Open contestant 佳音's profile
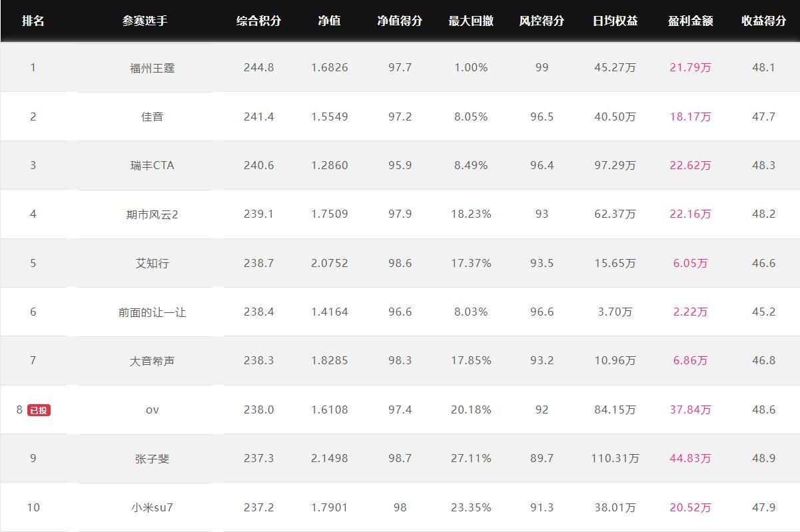800x532 pixels. coord(153,117)
